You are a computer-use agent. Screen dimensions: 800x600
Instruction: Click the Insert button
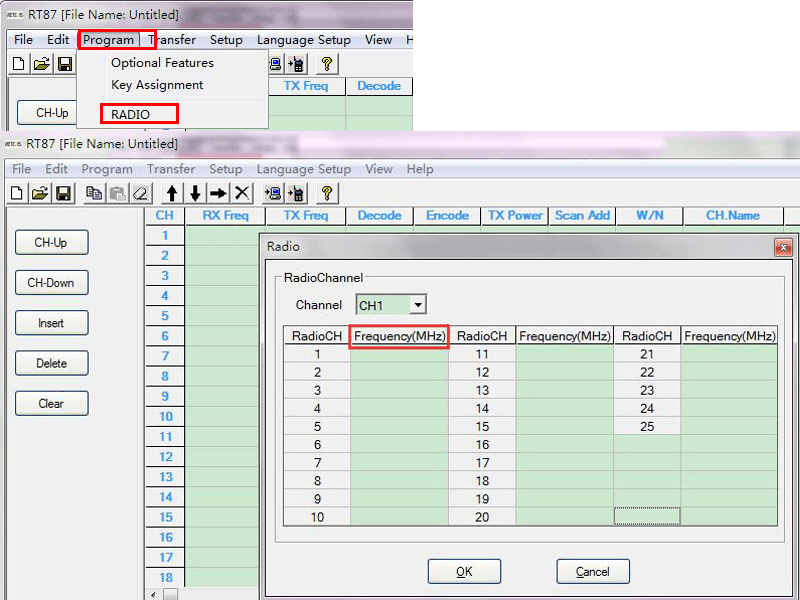tap(51, 323)
